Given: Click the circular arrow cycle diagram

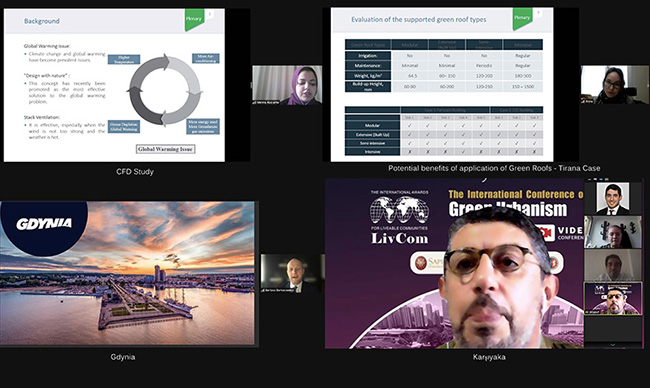Looking at the screenshot, I should (165, 90).
